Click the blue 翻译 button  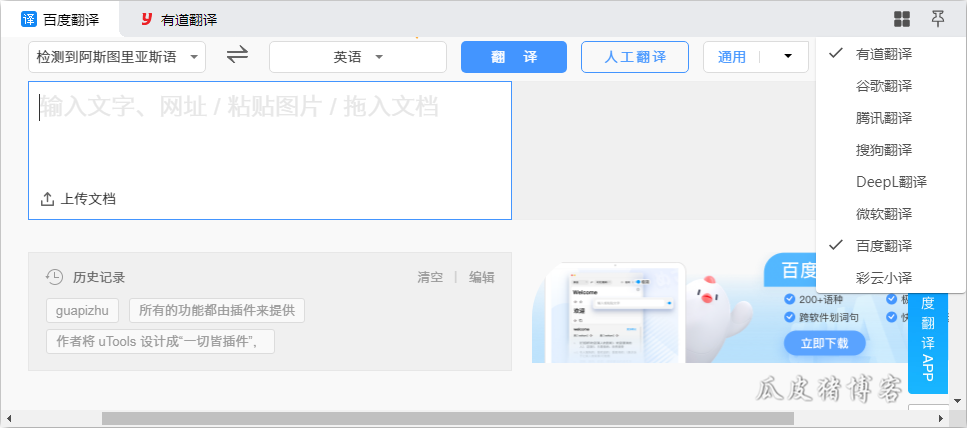514,57
